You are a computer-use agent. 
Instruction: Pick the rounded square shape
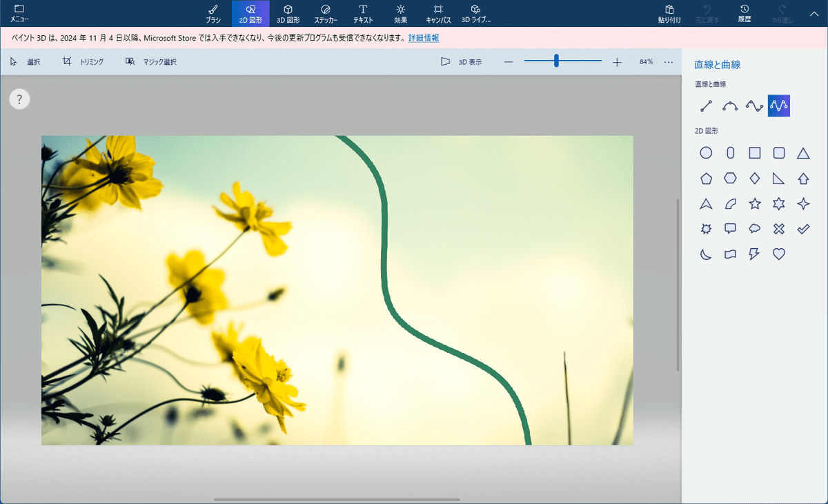coord(779,153)
